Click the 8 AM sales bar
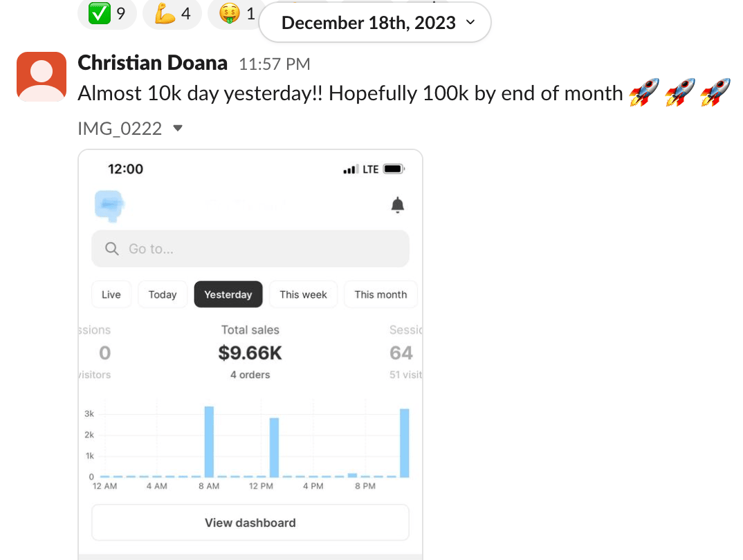 pyautogui.click(x=209, y=441)
